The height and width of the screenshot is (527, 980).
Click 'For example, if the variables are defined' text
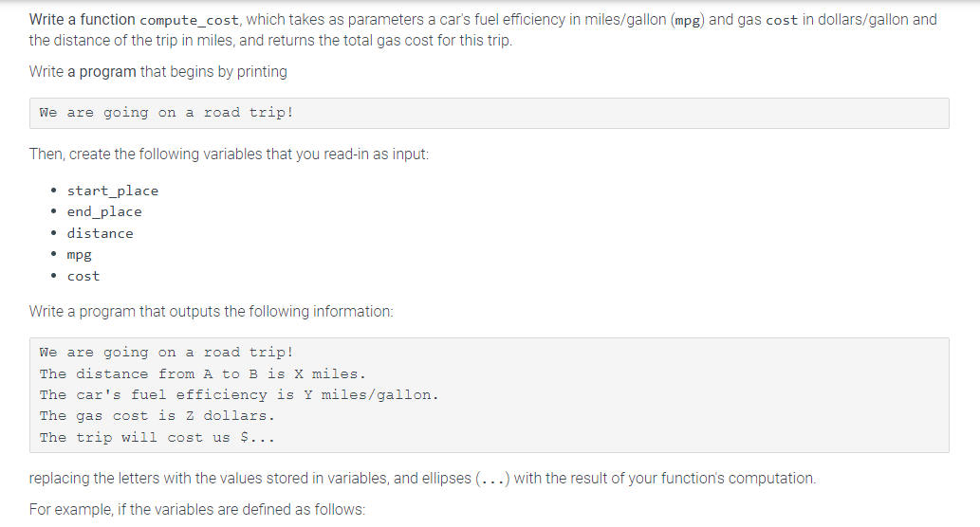pyautogui.click(x=197, y=510)
